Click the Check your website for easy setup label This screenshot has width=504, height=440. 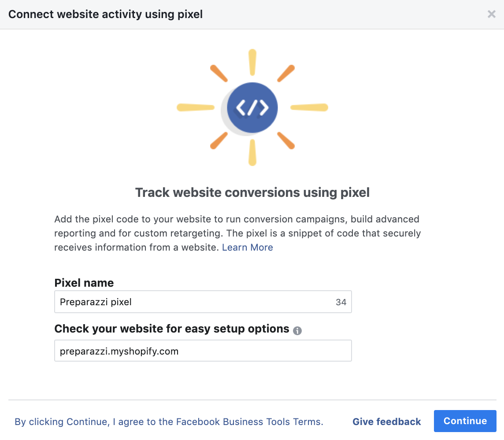pos(172,329)
